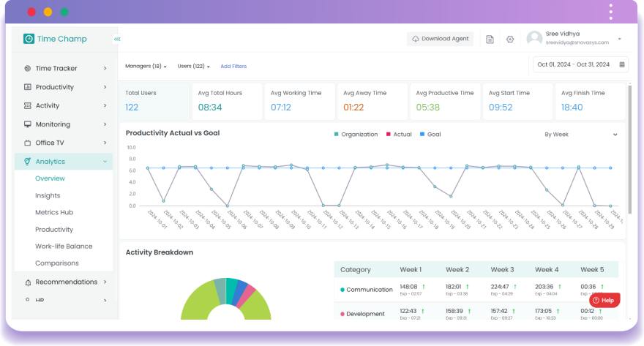Click the Help chat button

tap(604, 300)
